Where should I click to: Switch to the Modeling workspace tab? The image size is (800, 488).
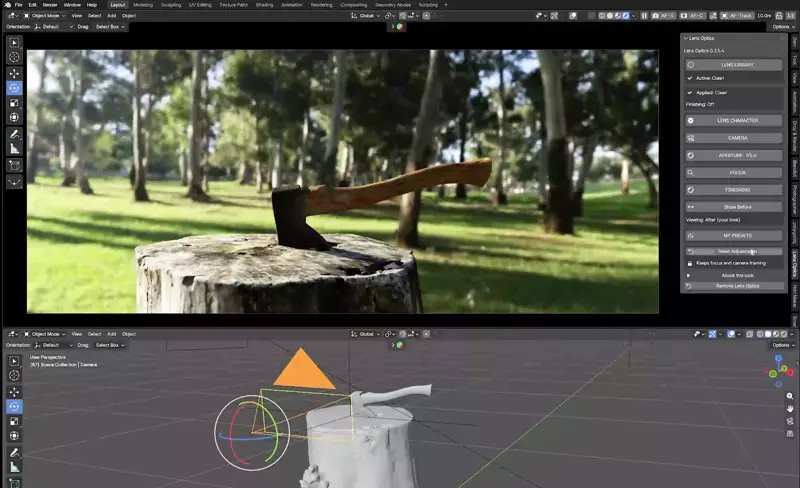point(143,5)
